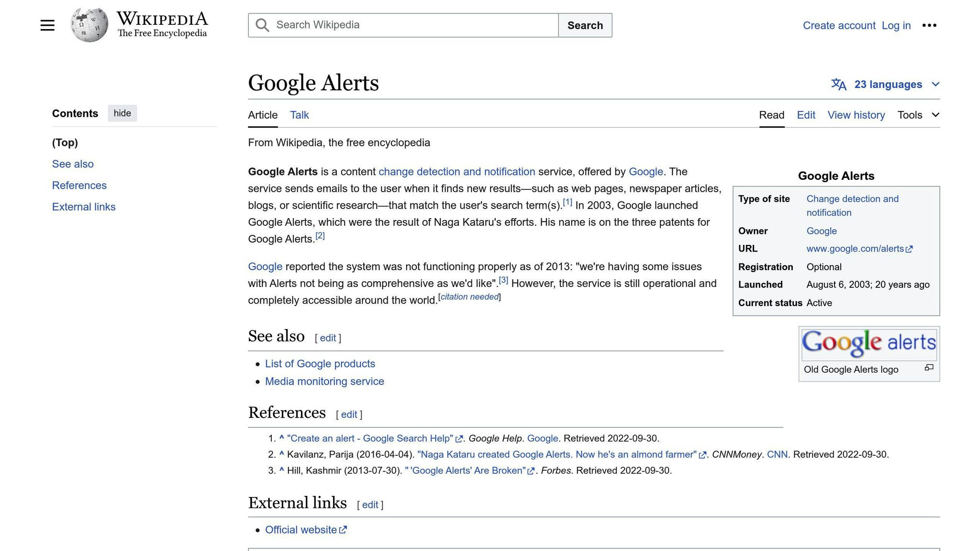Viewport: 980px width, 551px height.
Task: Open the View history tab
Action: 856,115
